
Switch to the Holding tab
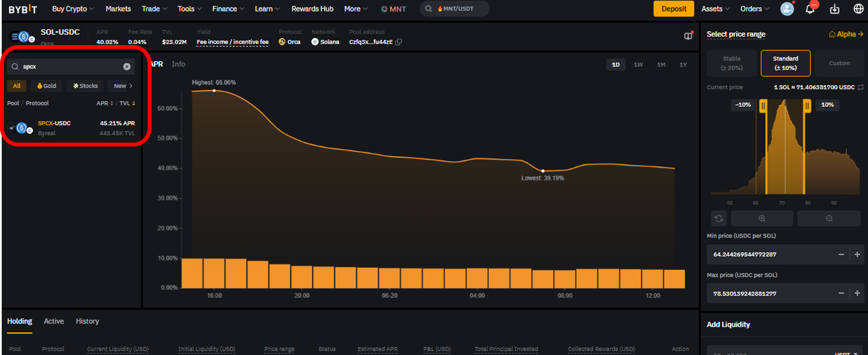point(19,321)
